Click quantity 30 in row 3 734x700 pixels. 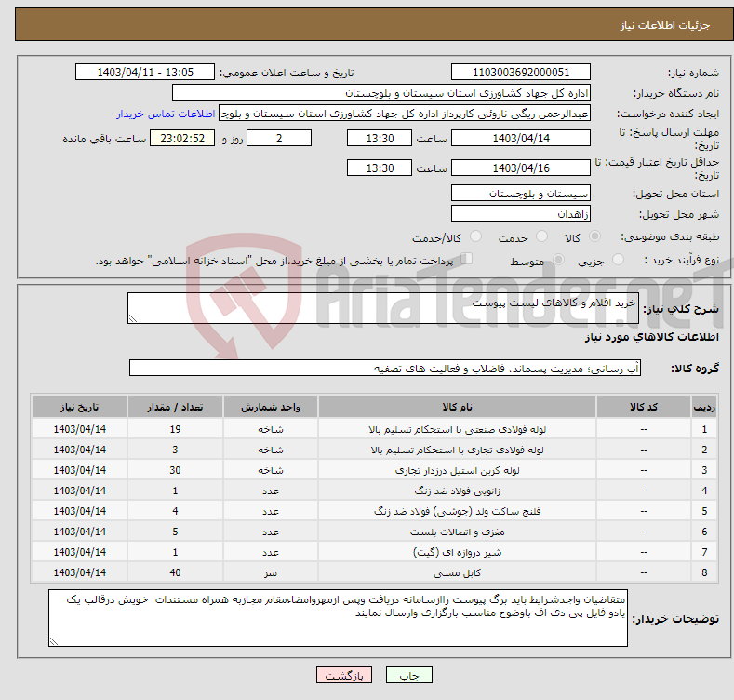point(175,470)
